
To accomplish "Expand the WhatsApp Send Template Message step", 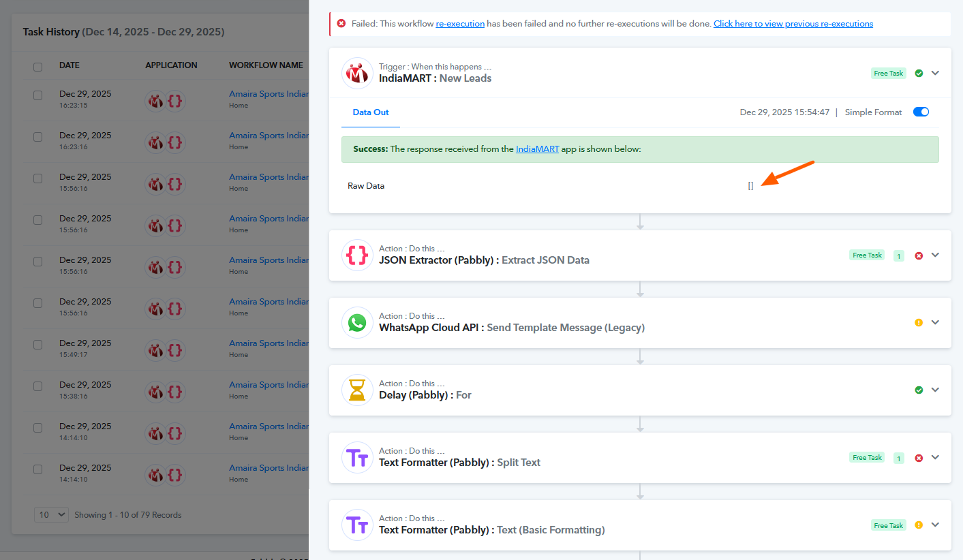I will [935, 323].
